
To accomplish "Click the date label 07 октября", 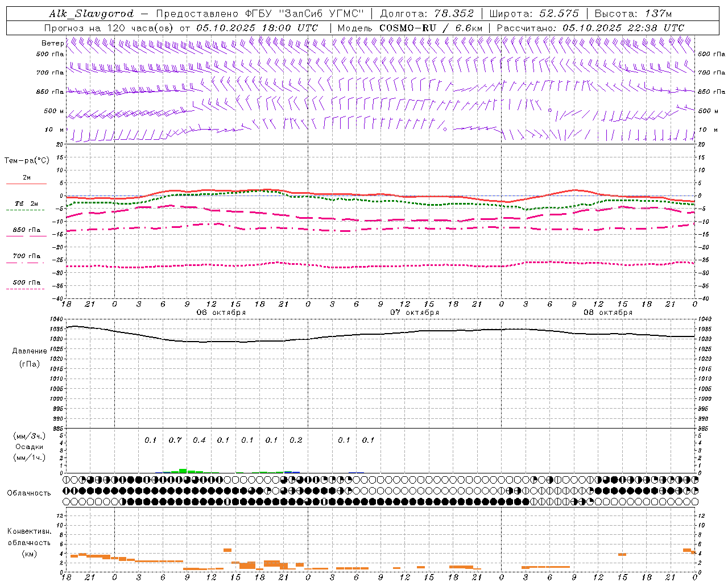I will (415, 313).
